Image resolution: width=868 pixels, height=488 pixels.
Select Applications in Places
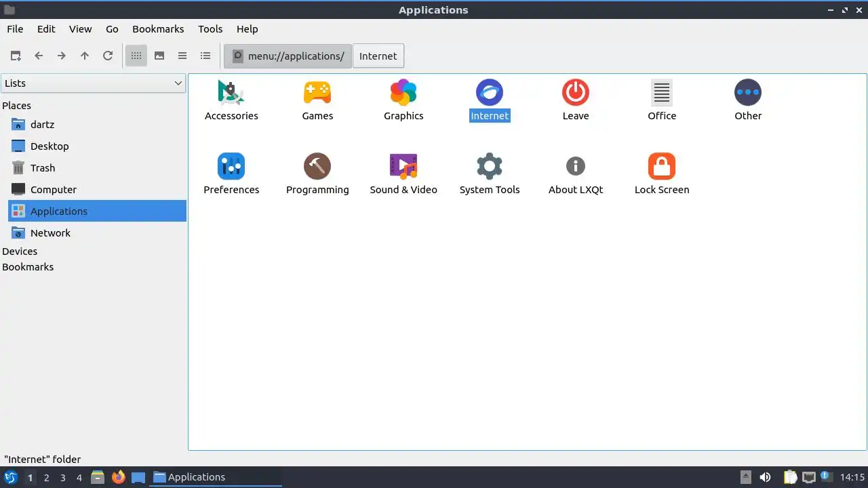tap(97, 211)
